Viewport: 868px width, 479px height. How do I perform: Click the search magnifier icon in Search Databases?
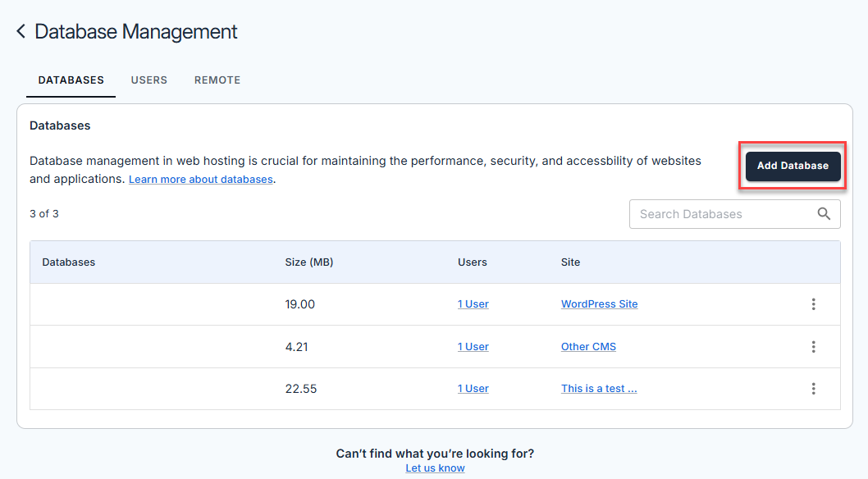point(824,213)
